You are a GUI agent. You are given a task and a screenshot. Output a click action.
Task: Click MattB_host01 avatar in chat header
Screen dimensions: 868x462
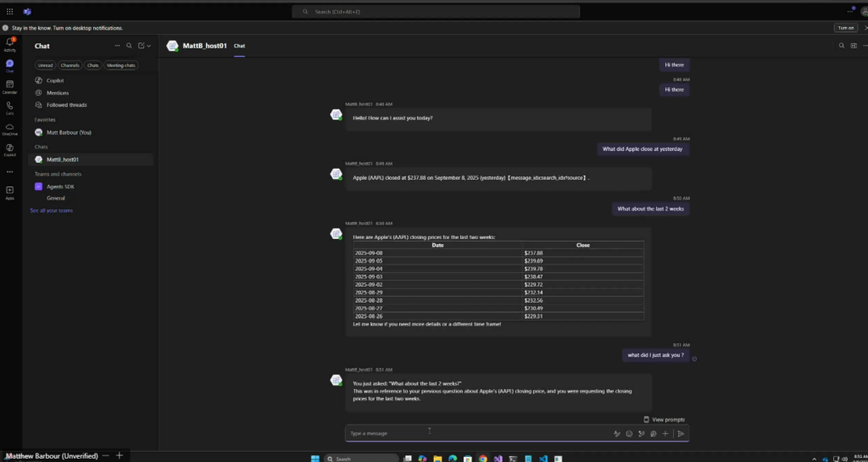(172, 46)
